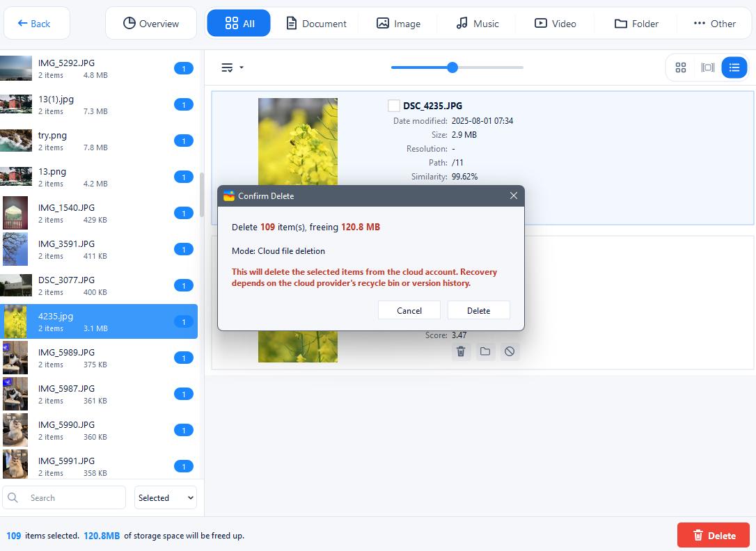Switch to list view icon
The width and height of the screenshot is (756, 551).
point(734,67)
